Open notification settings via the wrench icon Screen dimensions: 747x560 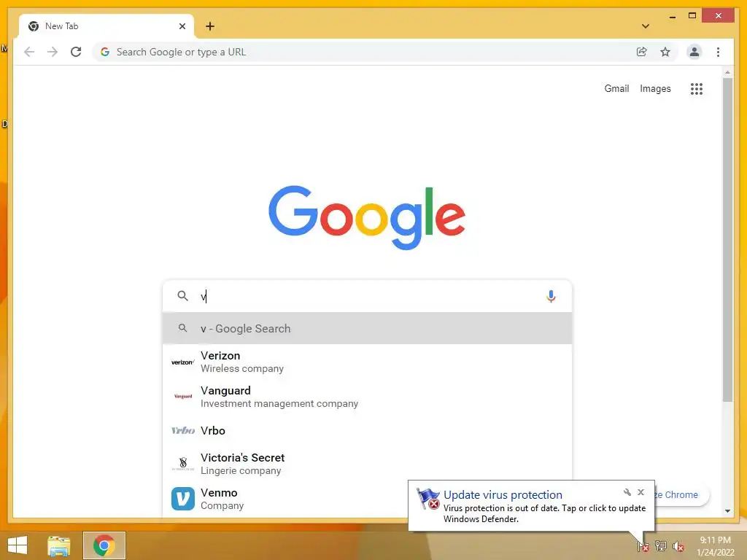click(x=627, y=492)
